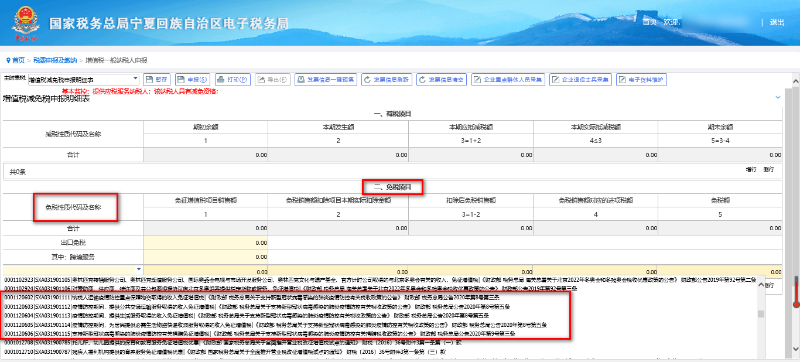Open 企业退役士兵采集 veterans collection button
Image resolution: width=800 pixels, height=362 pixels.
[x=581, y=80]
